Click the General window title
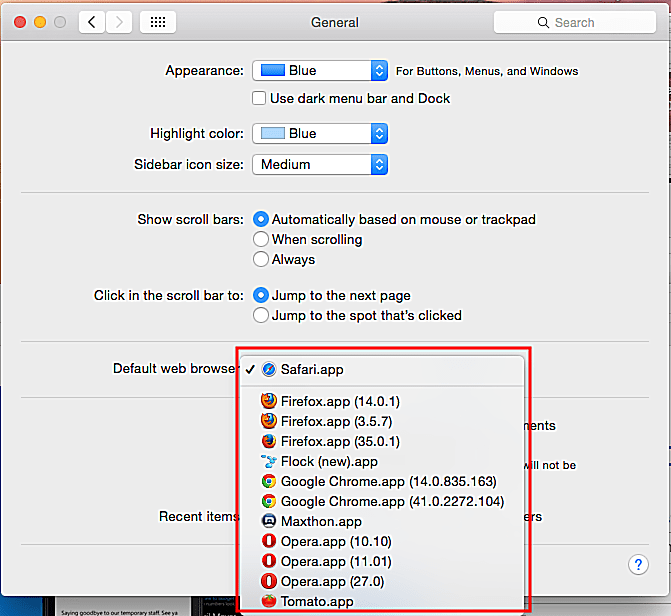 click(335, 22)
